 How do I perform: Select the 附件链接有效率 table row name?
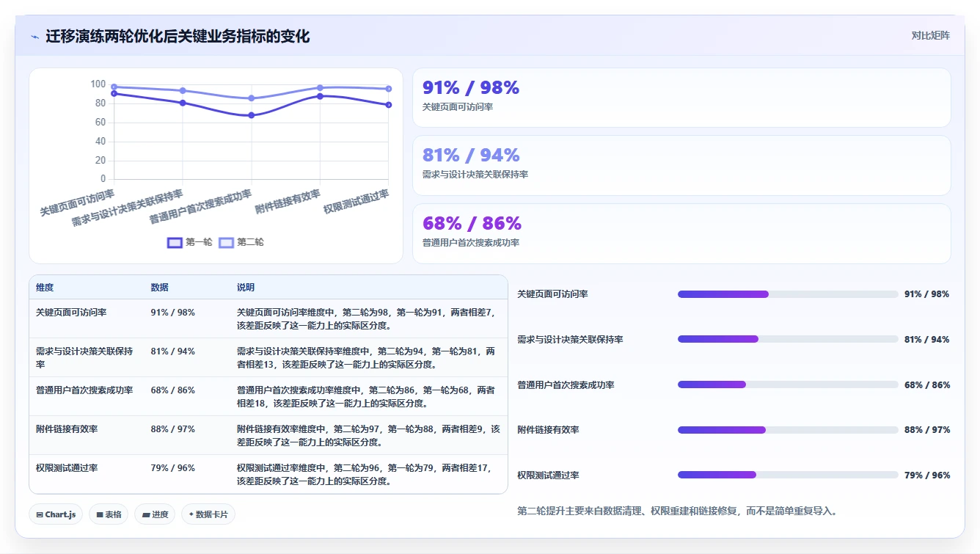(x=67, y=429)
